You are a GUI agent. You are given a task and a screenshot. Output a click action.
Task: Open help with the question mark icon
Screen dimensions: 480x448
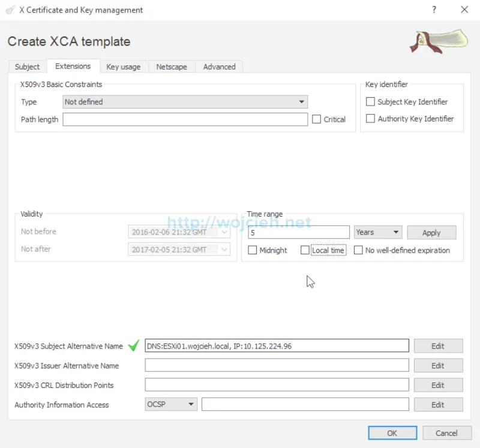point(434,10)
